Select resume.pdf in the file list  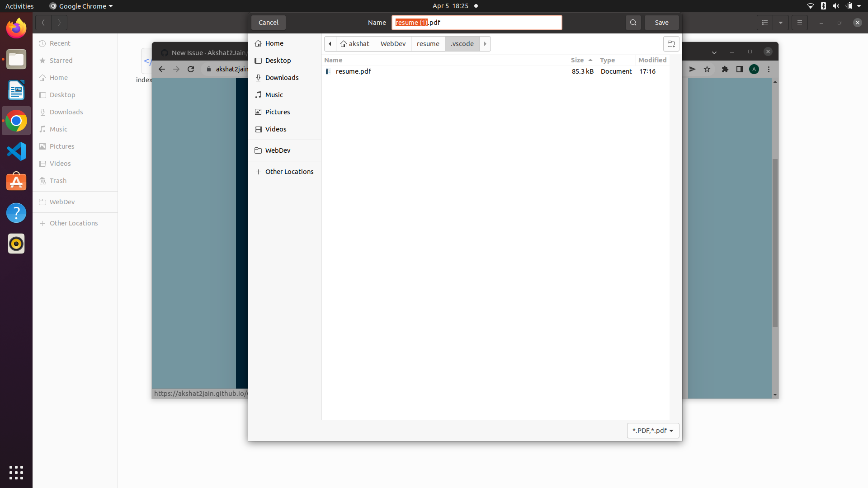pyautogui.click(x=353, y=71)
